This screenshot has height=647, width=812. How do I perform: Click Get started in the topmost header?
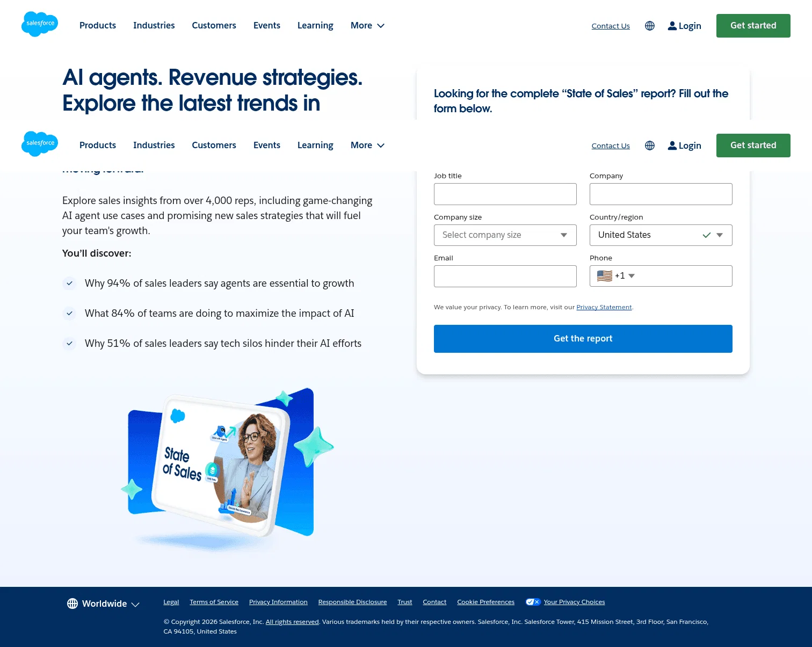[753, 26]
